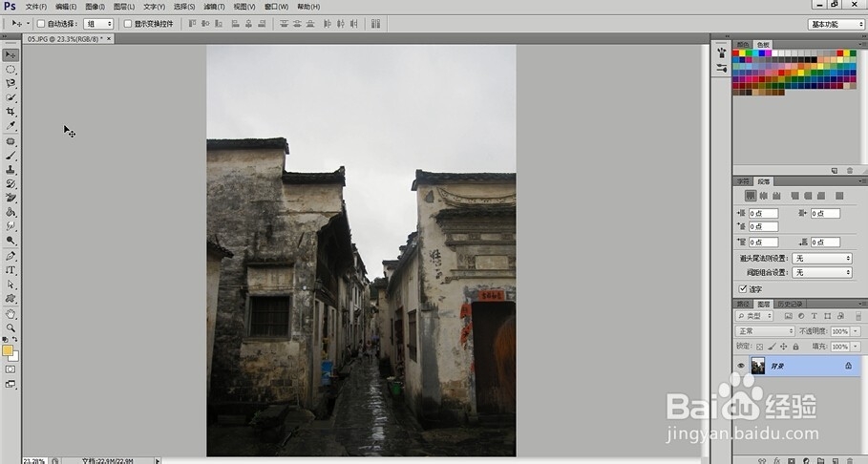Click the foreground color swatch

click(8, 350)
